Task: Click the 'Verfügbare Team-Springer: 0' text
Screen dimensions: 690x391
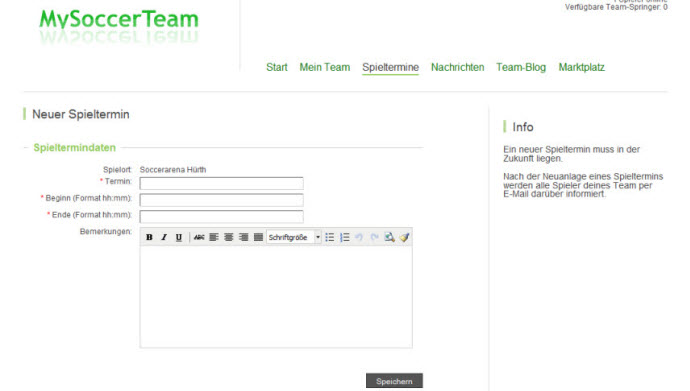Action: [x=616, y=7]
